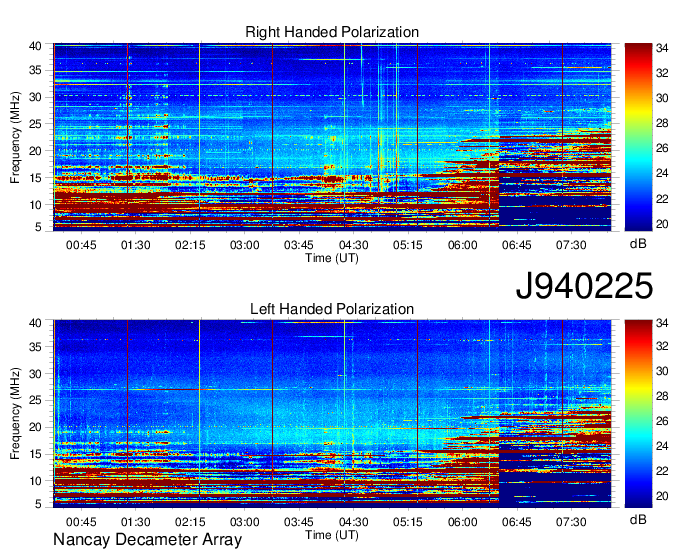The image size is (680, 552).
Task: Click the Left Handed plot's color scale bar
Action: [638, 414]
